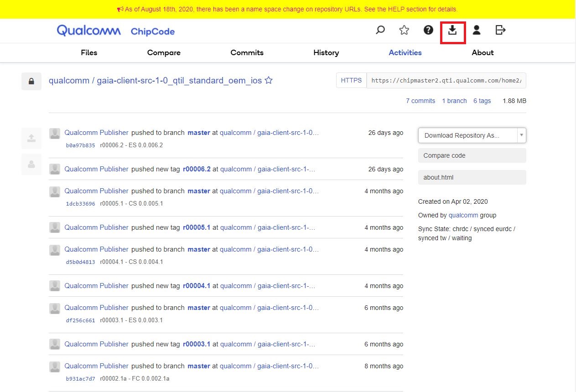Click the lock icon beside repository name
The width and height of the screenshot is (576, 392).
pos(31,81)
